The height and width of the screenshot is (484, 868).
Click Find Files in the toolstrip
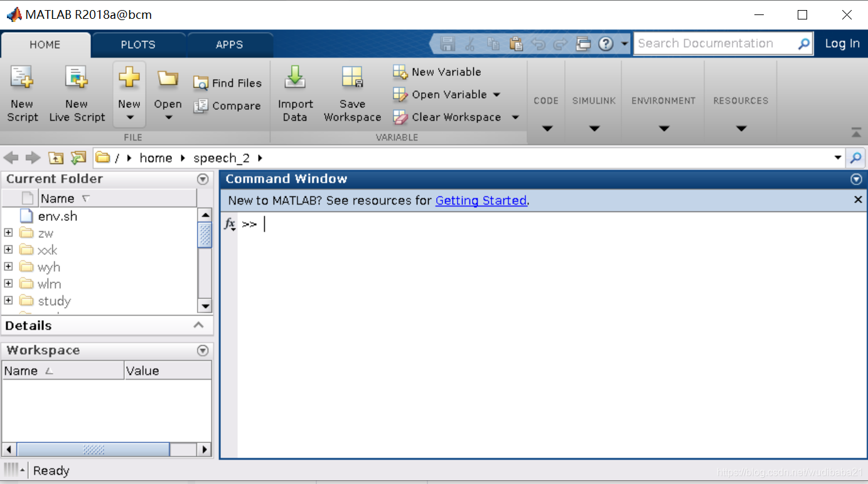tap(227, 83)
